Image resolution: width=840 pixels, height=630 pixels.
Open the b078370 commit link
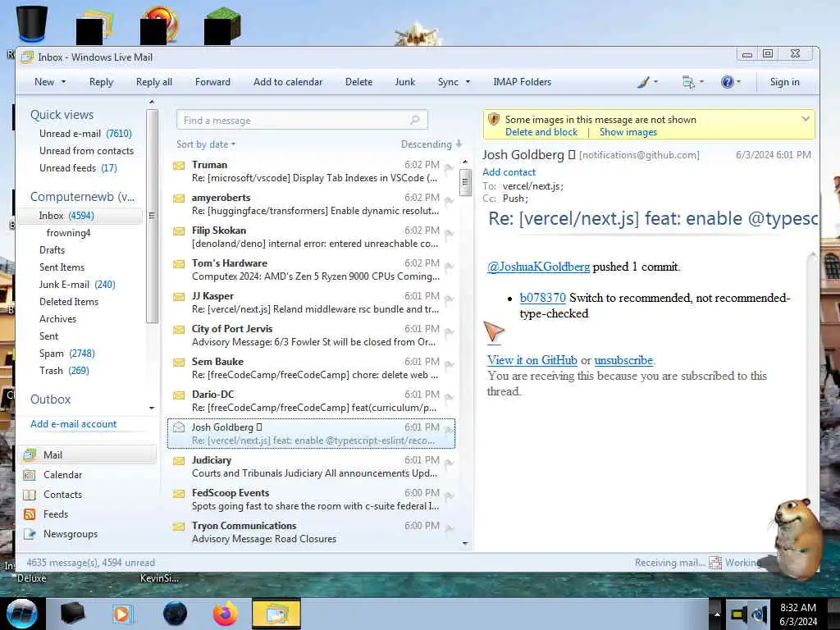[543, 298]
